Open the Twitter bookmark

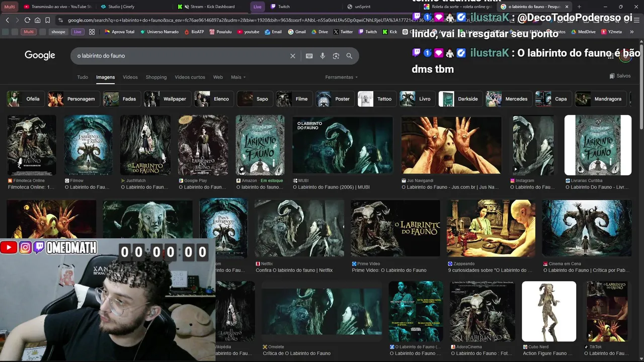(x=343, y=32)
